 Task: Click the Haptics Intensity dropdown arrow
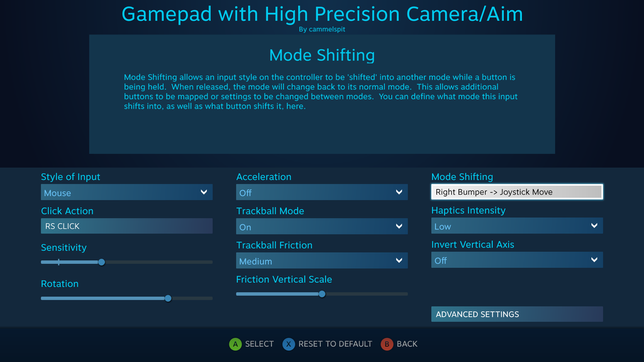coord(596,226)
